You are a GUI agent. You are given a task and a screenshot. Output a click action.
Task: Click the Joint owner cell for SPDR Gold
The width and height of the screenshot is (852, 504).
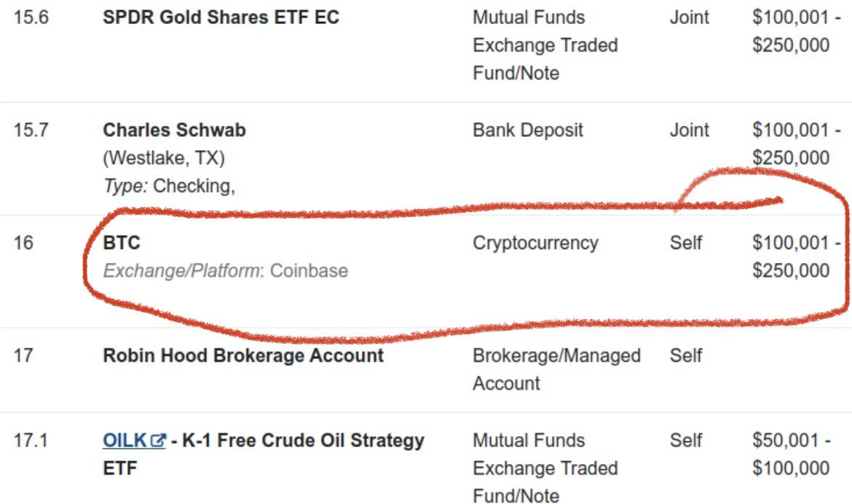point(689,17)
